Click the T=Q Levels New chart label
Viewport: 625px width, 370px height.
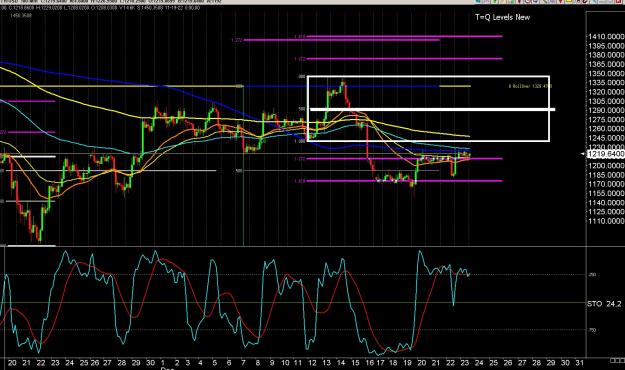tap(502, 17)
